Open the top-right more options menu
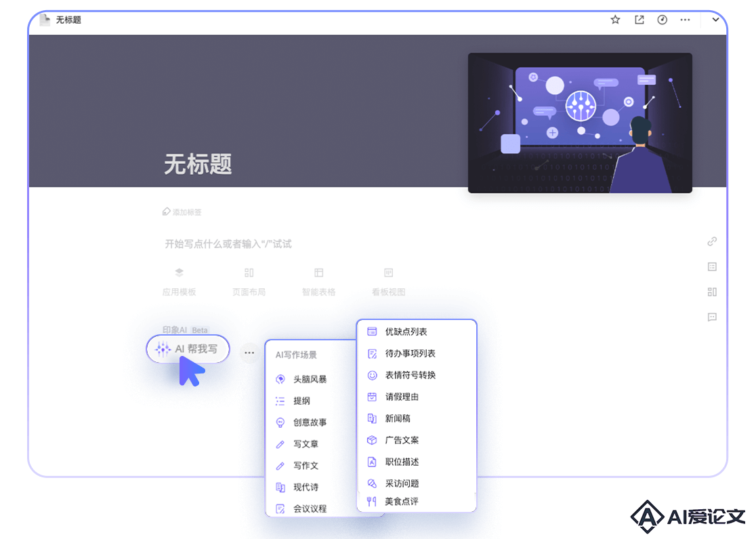Screen dimensions: 756x539 click(685, 20)
